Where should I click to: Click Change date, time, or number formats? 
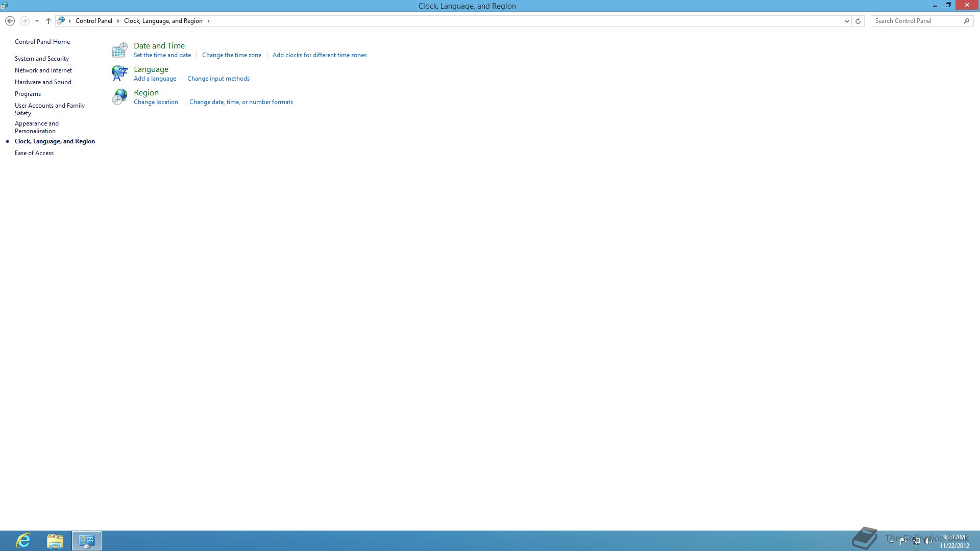pyautogui.click(x=241, y=102)
